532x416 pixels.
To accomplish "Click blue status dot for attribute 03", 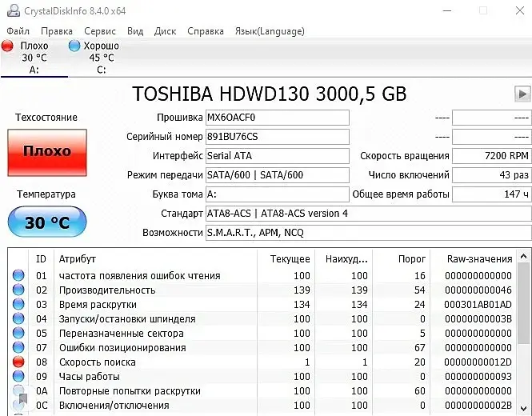I will pyautogui.click(x=18, y=304).
